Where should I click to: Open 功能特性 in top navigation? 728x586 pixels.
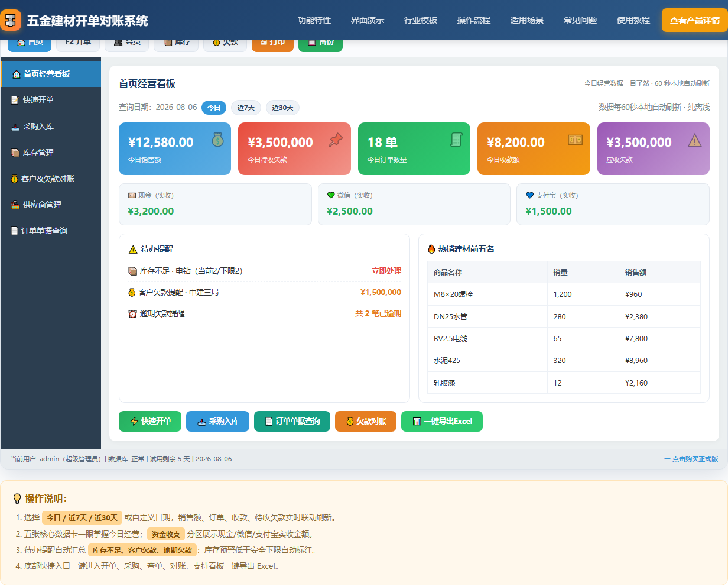(314, 20)
